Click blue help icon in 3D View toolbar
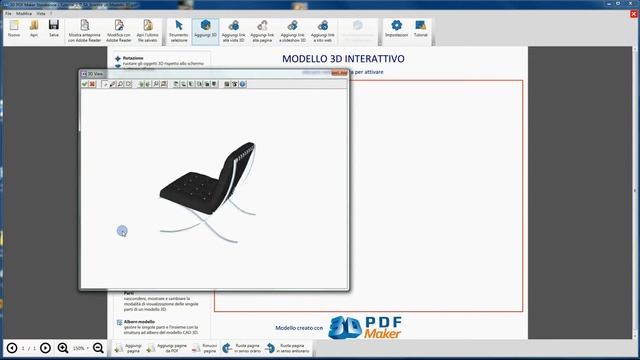This screenshot has height=360, width=640. (x=242, y=84)
